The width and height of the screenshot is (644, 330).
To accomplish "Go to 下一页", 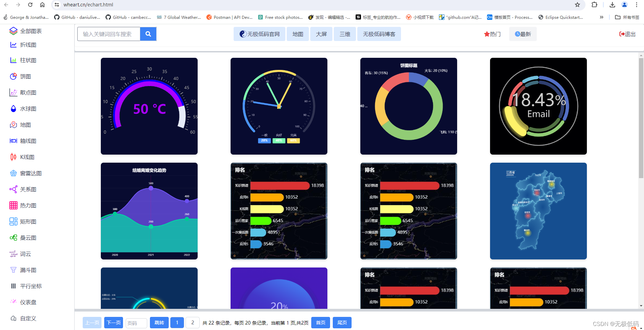I will coord(114,323).
